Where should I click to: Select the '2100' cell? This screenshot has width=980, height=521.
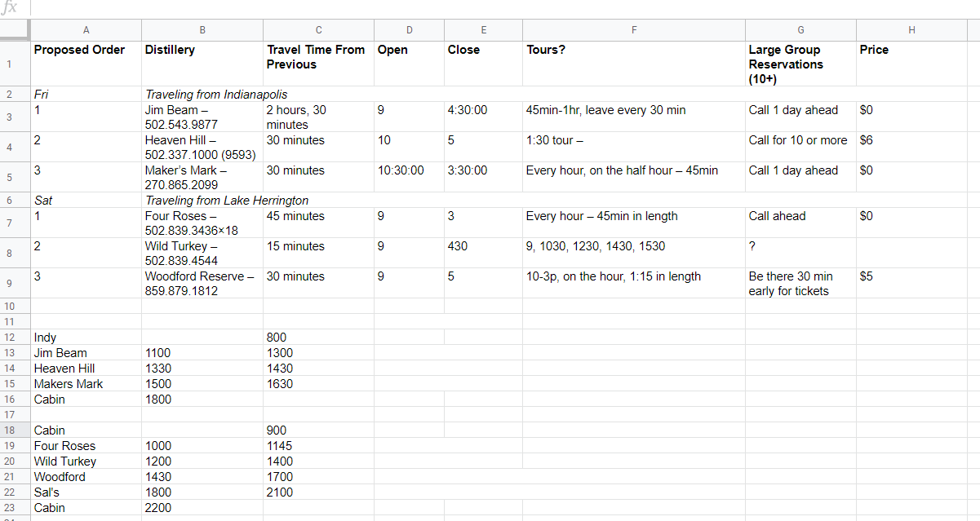tap(319, 492)
